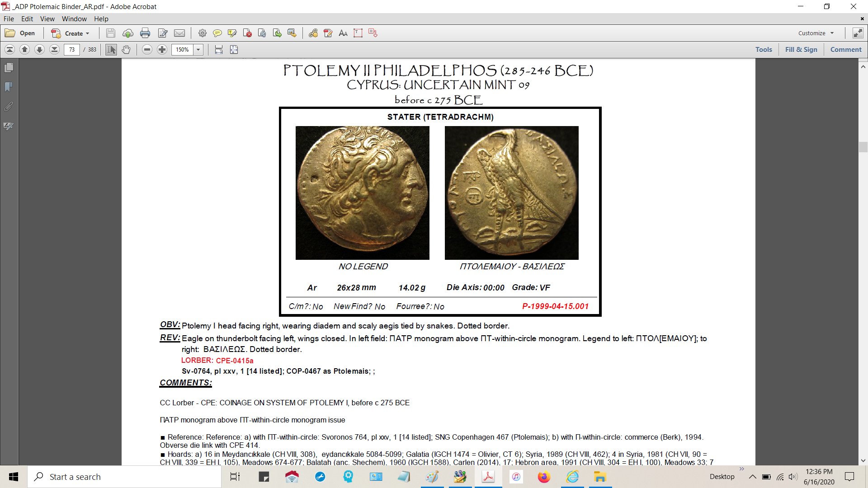Screen dimensions: 868x488
Task: Open the Window menu
Action: coord(74,19)
